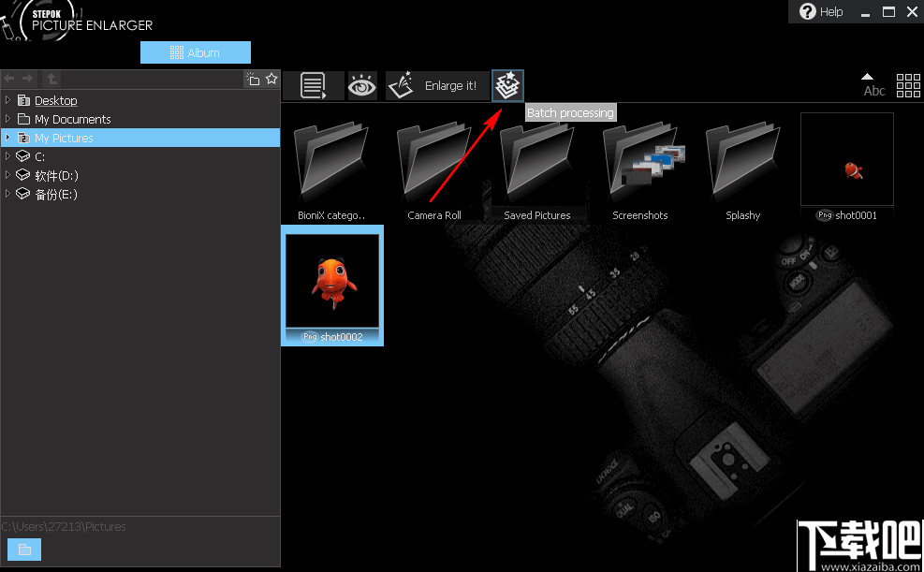924x572 pixels.
Task: Click the Abc sort toggle
Action: pos(873,85)
